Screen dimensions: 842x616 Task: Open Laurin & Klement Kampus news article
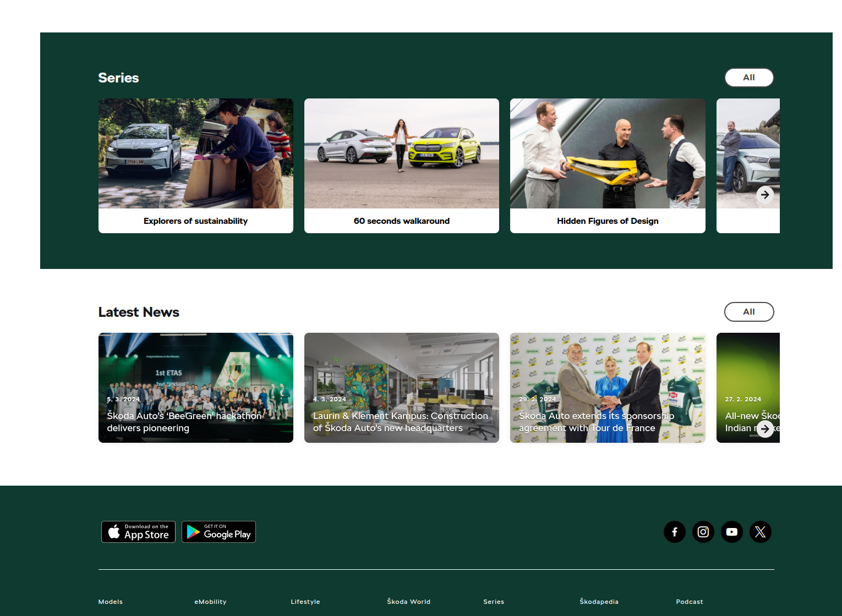click(402, 388)
